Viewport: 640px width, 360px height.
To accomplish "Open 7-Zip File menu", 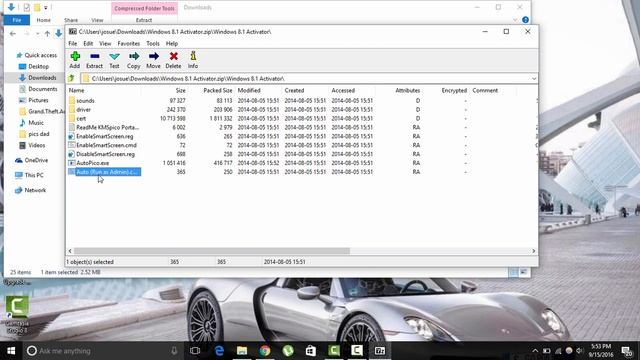I will pos(73,43).
